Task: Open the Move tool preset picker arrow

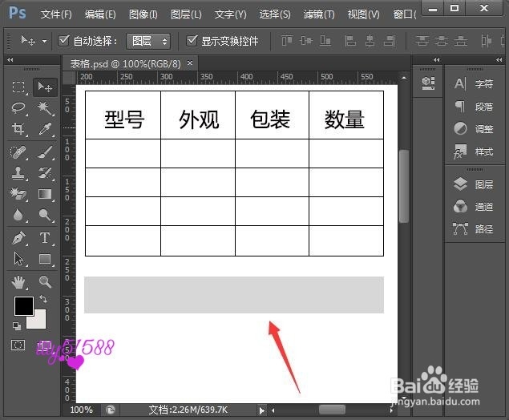Action: 44,41
